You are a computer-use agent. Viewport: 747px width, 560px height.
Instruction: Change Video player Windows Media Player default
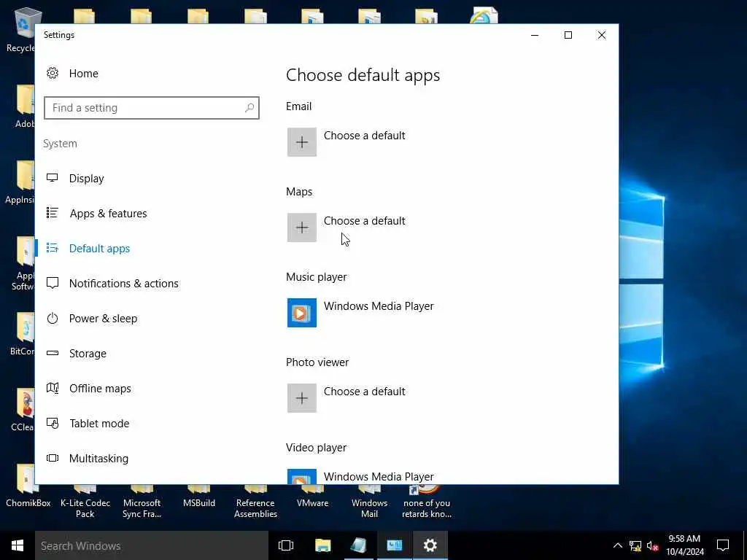379,477
